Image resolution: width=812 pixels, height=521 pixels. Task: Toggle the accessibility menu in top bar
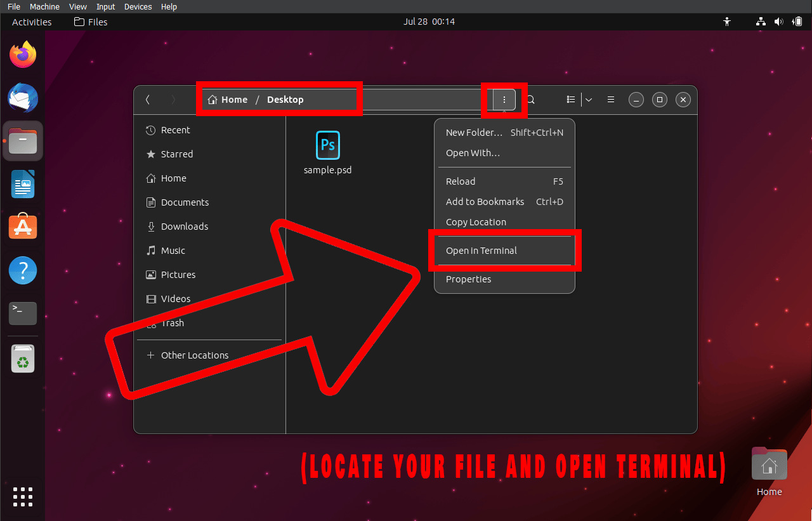click(727, 21)
